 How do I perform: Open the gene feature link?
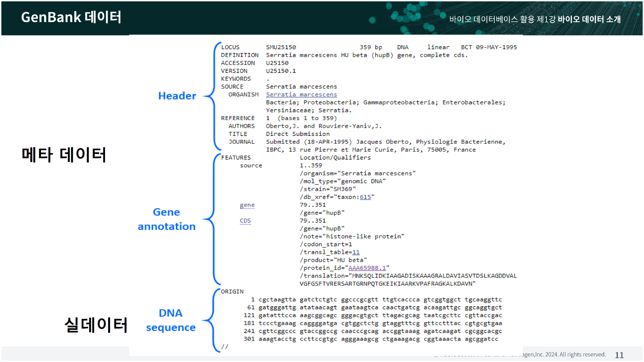pyautogui.click(x=247, y=205)
